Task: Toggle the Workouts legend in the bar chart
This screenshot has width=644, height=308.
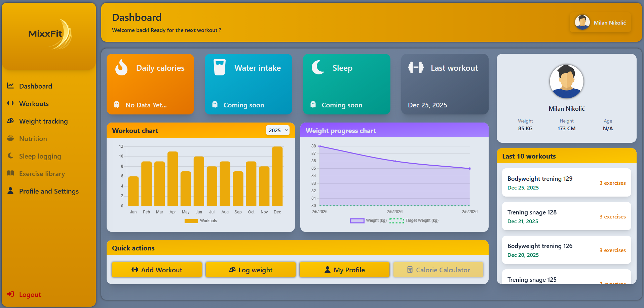Action: coord(201,221)
